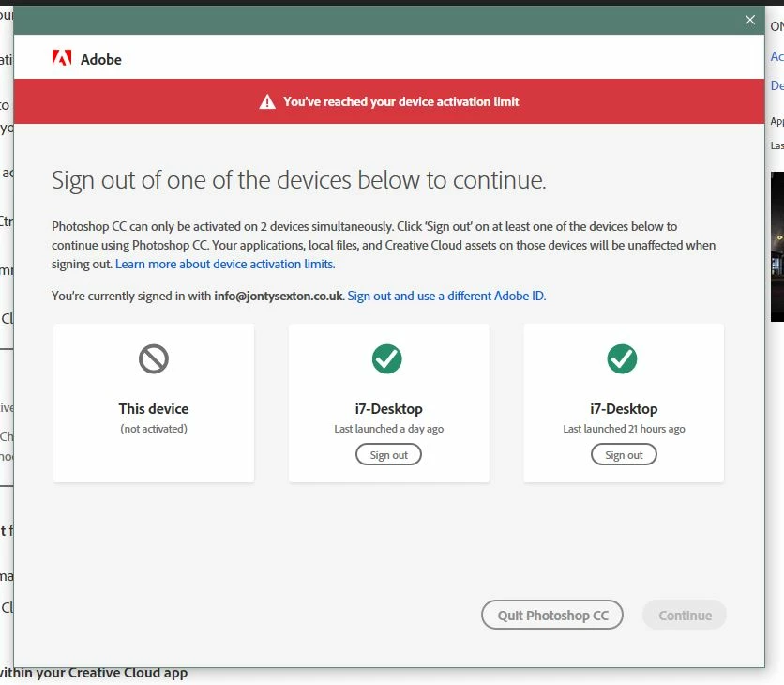The width and height of the screenshot is (784, 685).
Task: Click the 'Sign out of one of the devices' heading
Action: (298, 180)
